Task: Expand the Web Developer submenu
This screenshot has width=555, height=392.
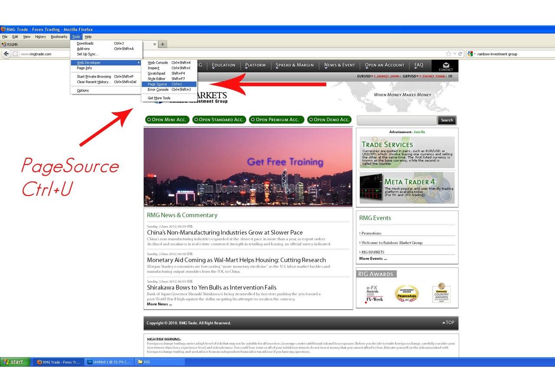Action: coord(107,63)
